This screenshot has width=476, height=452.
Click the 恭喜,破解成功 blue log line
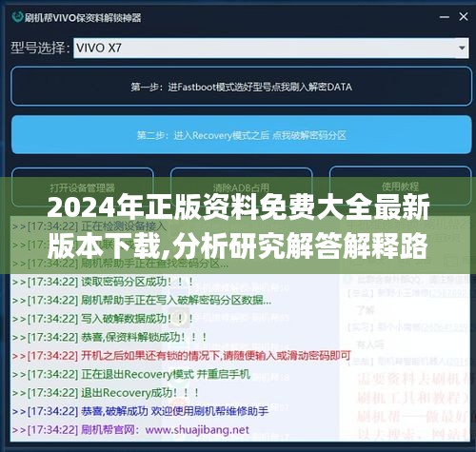click(140, 411)
